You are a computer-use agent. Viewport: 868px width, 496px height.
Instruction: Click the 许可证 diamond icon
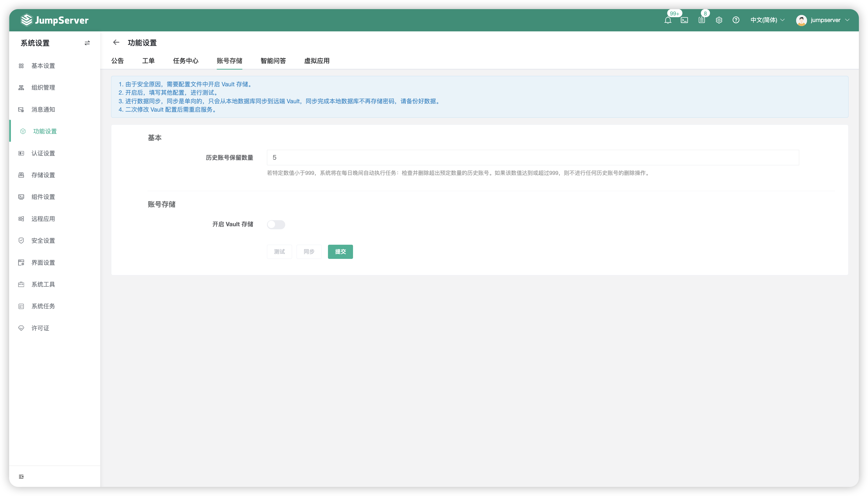tap(21, 328)
